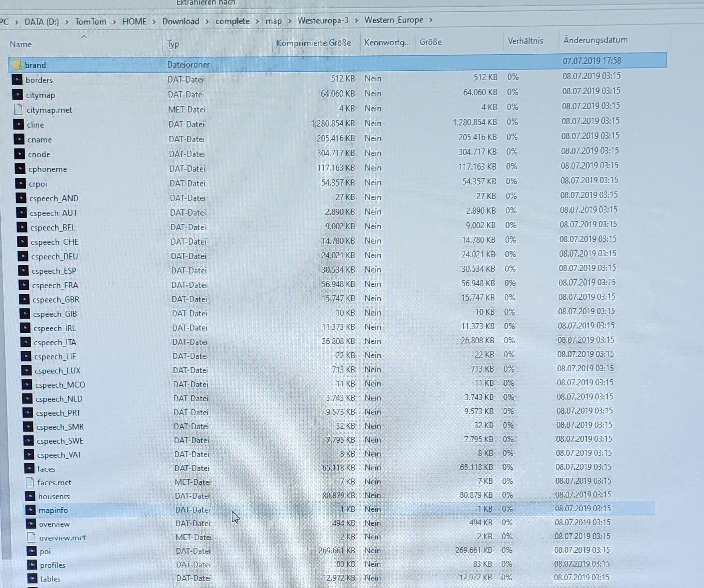This screenshot has height=588, width=704.
Task: Click the overview.met file icon
Action: (x=31, y=537)
